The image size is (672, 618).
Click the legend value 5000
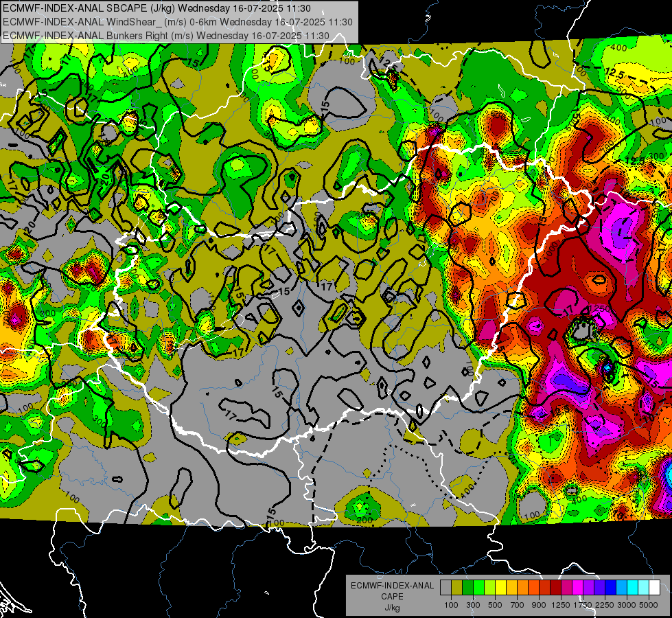[x=649, y=605]
